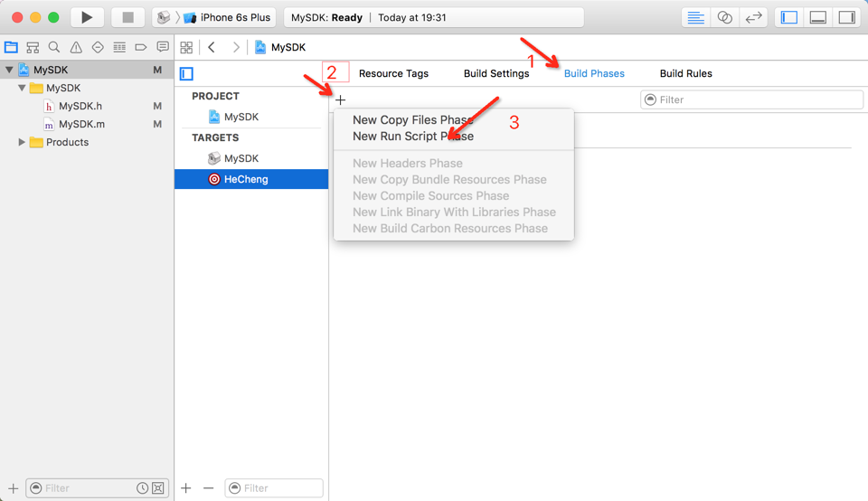The height and width of the screenshot is (501, 868).
Task: Toggle the Debug area visibility
Action: pyautogui.click(x=817, y=18)
